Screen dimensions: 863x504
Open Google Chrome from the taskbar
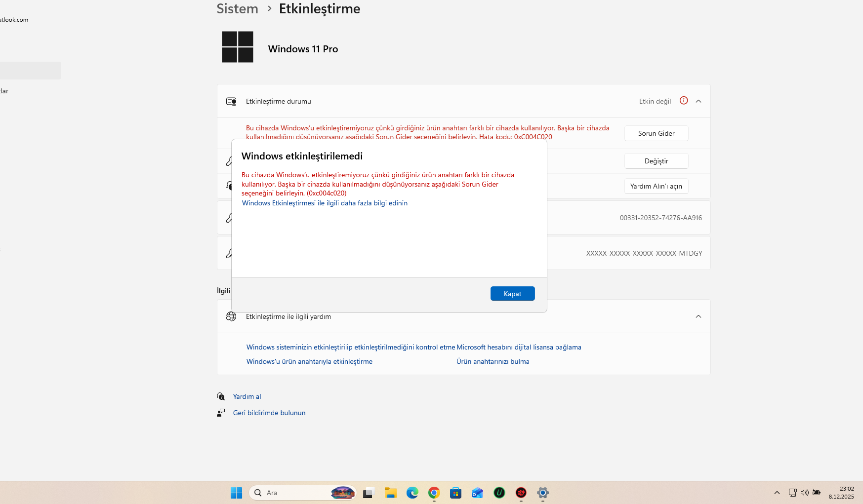434,493
